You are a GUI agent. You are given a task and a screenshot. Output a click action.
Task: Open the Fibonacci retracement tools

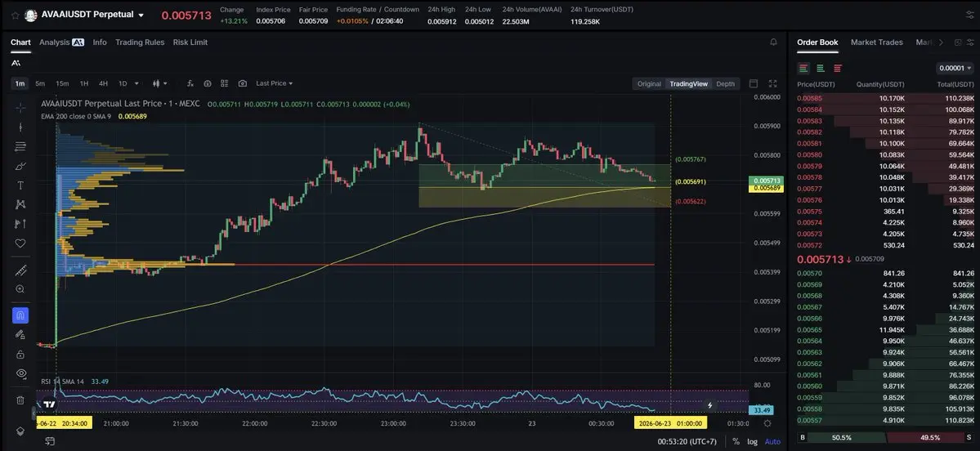click(20, 146)
